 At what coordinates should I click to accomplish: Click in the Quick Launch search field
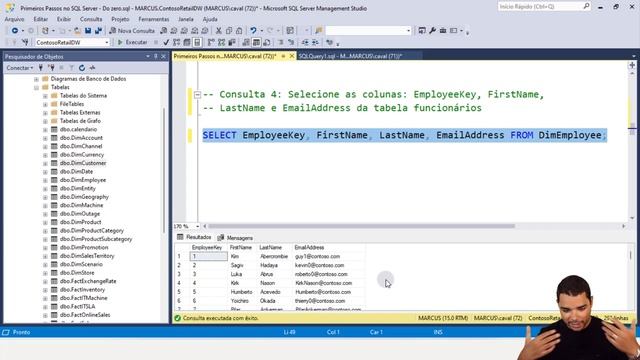540,6
